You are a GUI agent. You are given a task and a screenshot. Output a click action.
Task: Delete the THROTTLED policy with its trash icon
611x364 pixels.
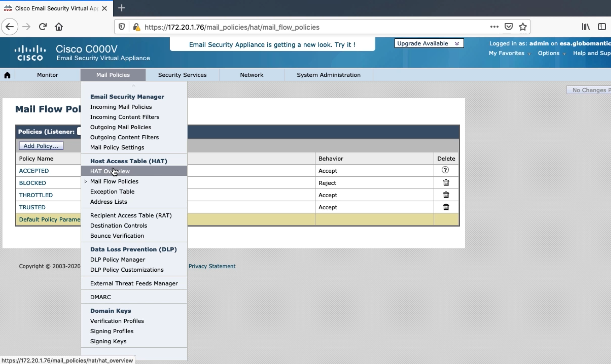tap(446, 195)
